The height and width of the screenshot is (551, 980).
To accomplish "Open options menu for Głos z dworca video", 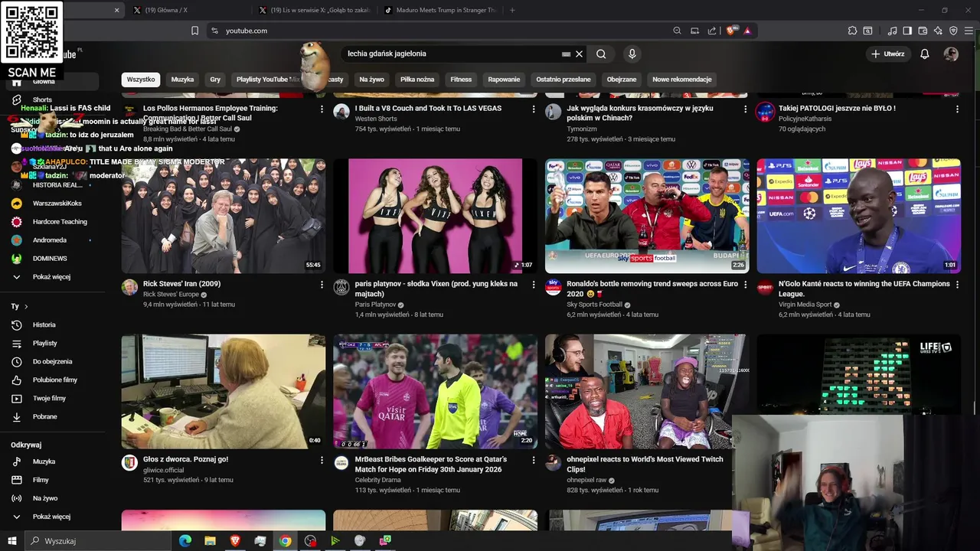I will pos(322,461).
